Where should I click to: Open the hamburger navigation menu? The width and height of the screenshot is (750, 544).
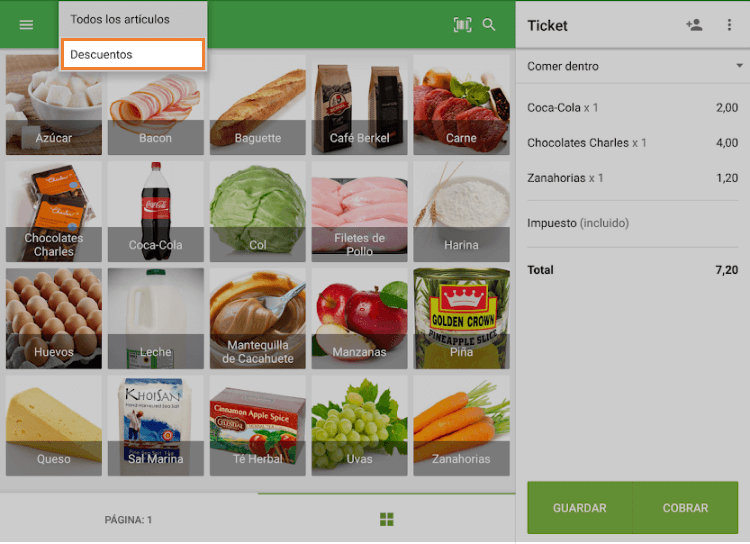[26, 25]
